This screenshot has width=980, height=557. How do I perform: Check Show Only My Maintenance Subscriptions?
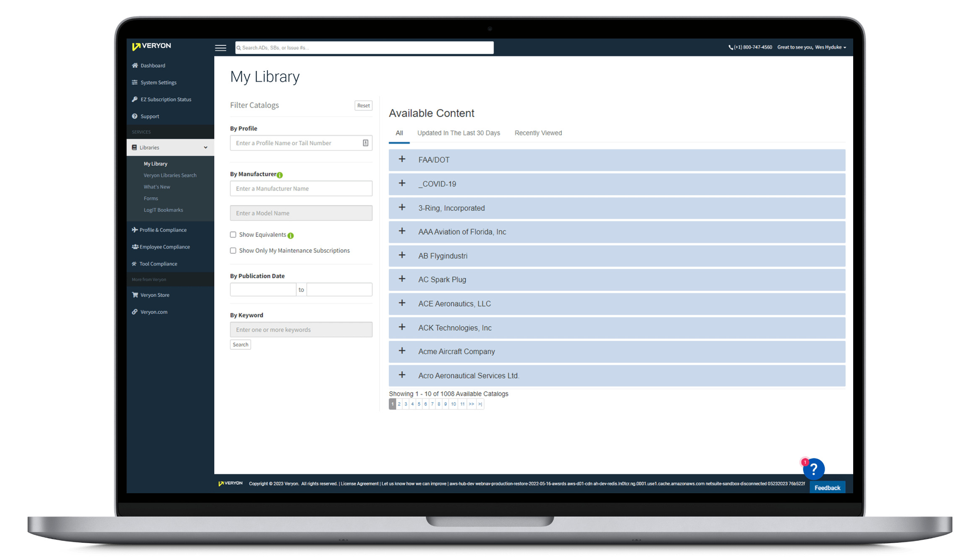click(233, 251)
